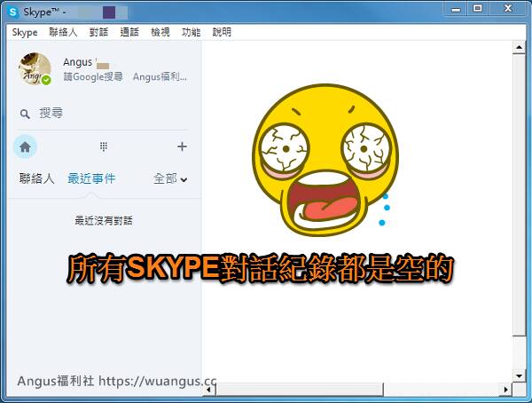Open the Skype menu
Viewport: 532px width, 403px height.
[x=25, y=32]
